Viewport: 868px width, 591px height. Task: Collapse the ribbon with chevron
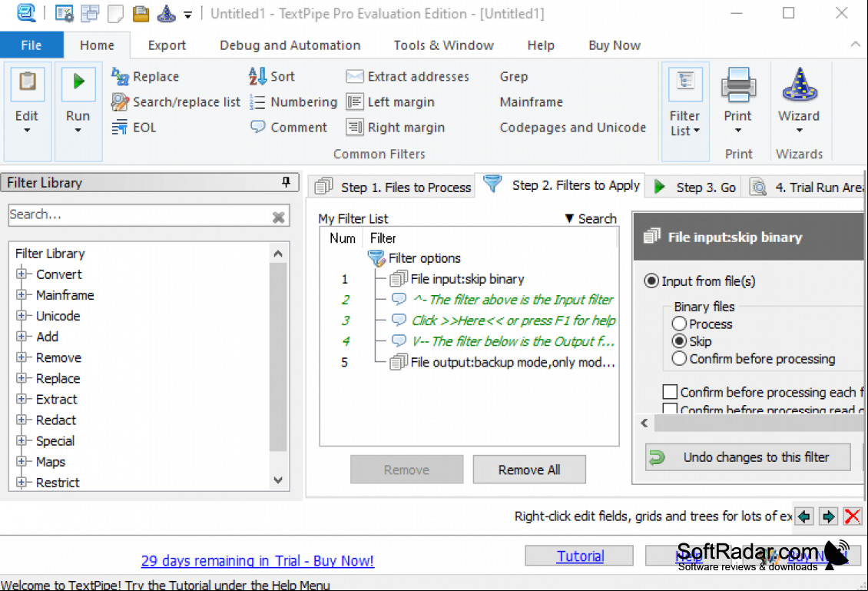pyautogui.click(x=855, y=45)
